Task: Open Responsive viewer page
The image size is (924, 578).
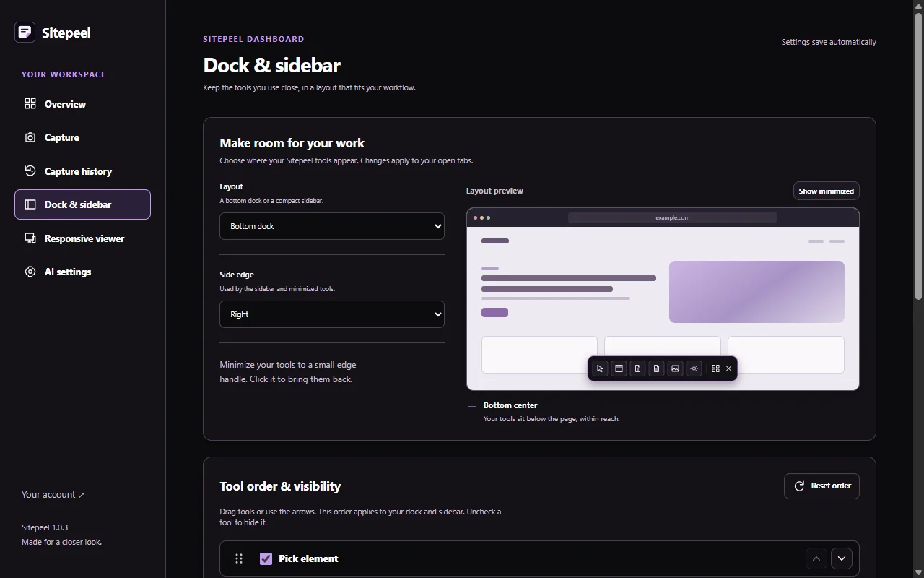Action: point(82,238)
